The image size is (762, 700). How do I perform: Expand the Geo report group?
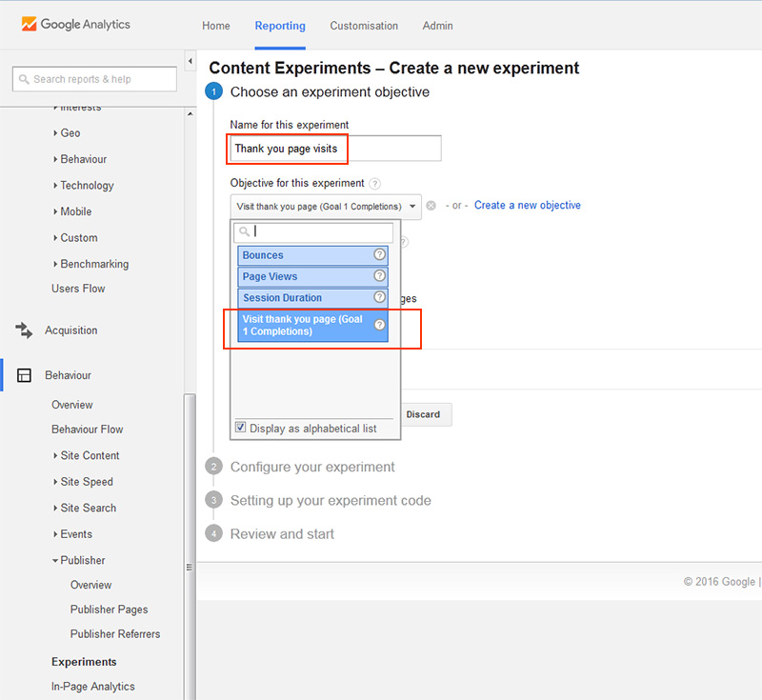pos(67,133)
